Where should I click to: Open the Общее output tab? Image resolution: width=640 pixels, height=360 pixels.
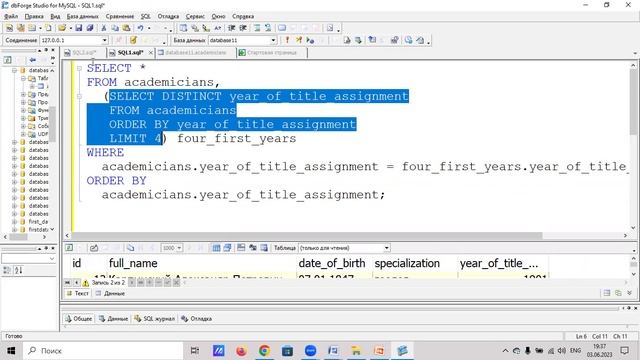(x=79, y=318)
